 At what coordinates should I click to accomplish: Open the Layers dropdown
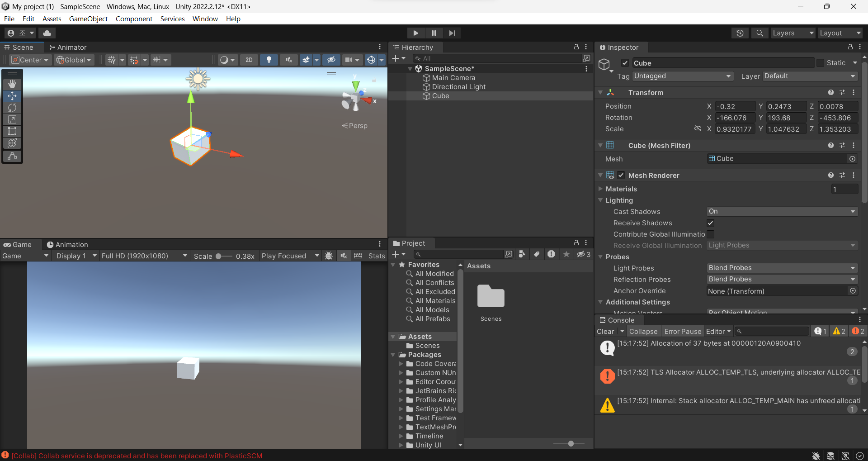[x=793, y=33]
